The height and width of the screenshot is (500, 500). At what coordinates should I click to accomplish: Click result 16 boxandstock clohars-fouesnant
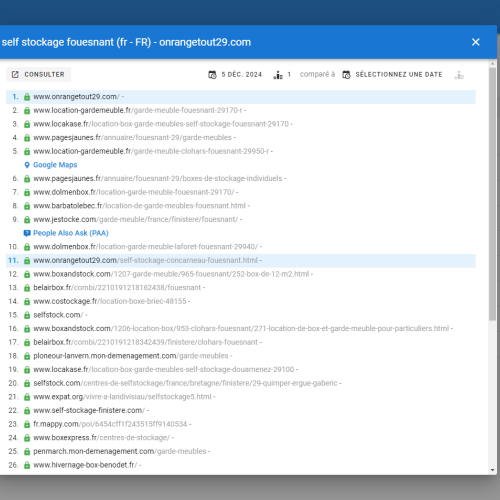point(241,329)
